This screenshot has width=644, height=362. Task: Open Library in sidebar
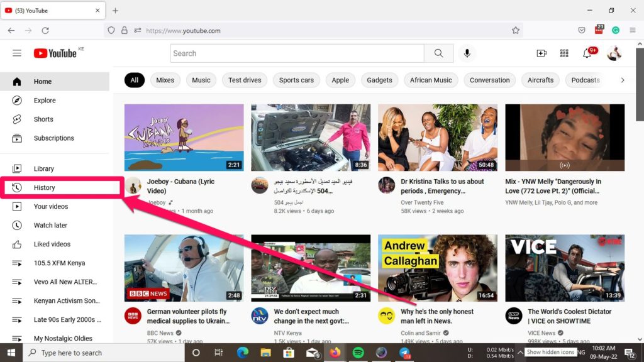55,168
